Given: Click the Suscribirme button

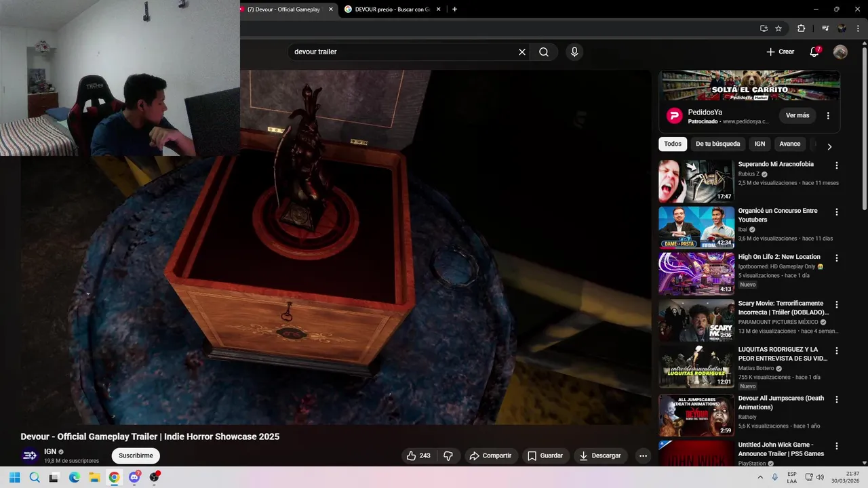Looking at the screenshot, I should coord(136,455).
